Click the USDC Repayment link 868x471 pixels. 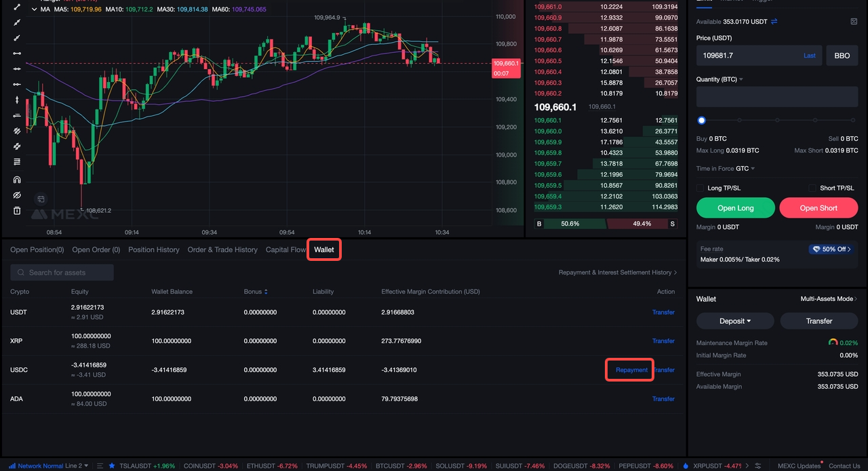point(631,370)
